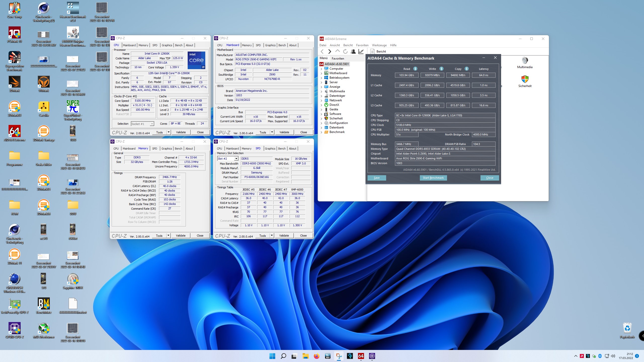Open the Socket #1 selection dropdown

point(142,124)
